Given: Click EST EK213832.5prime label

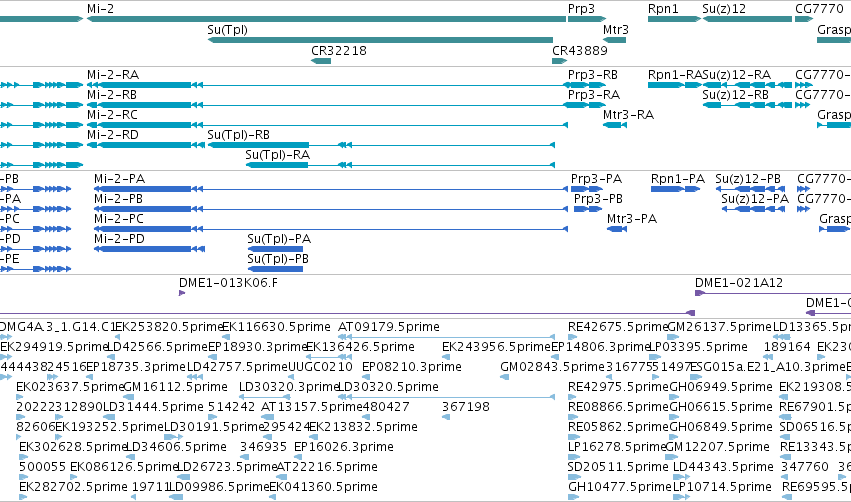Looking at the screenshot, I should [363, 427].
